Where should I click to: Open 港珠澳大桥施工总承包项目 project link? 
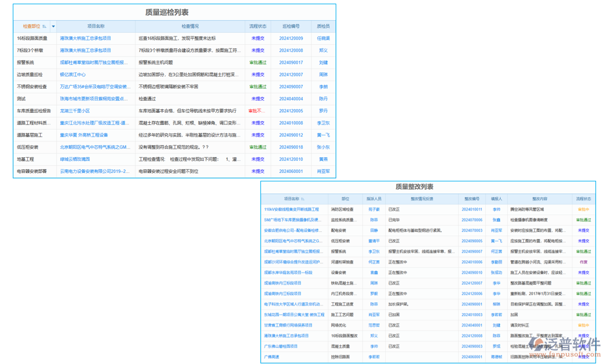(86, 37)
